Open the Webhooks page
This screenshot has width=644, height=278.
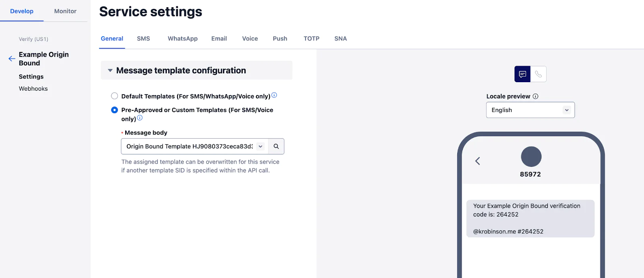coord(33,88)
